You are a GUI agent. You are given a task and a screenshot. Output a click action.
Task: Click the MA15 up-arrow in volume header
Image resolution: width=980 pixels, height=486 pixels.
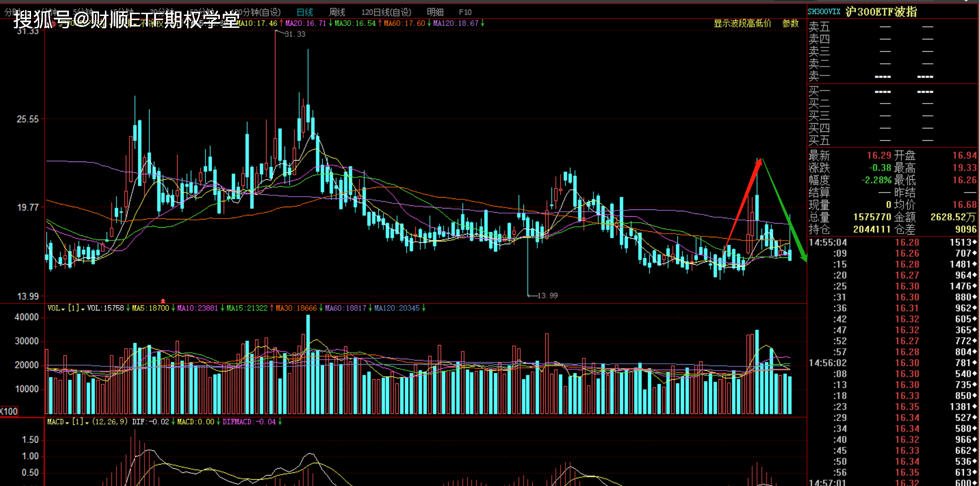(272, 308)
